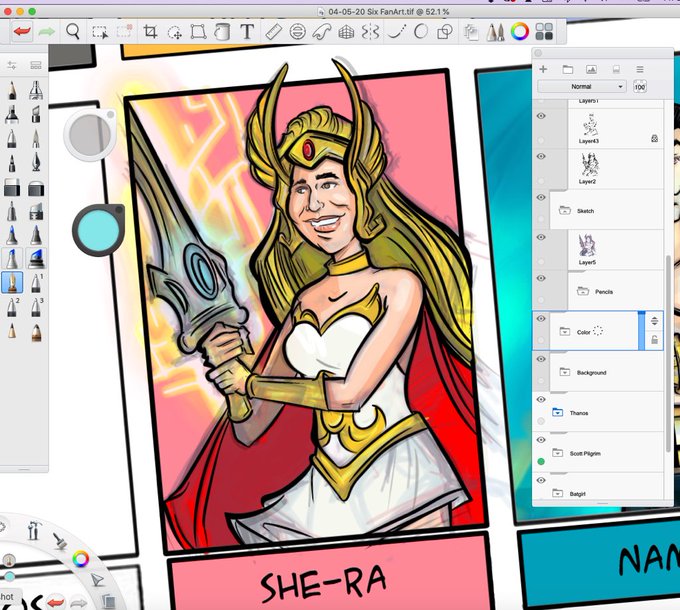Pick the brush numbered 1 in palette
Screen dimensions: 680x610
(x=36, y=283)
